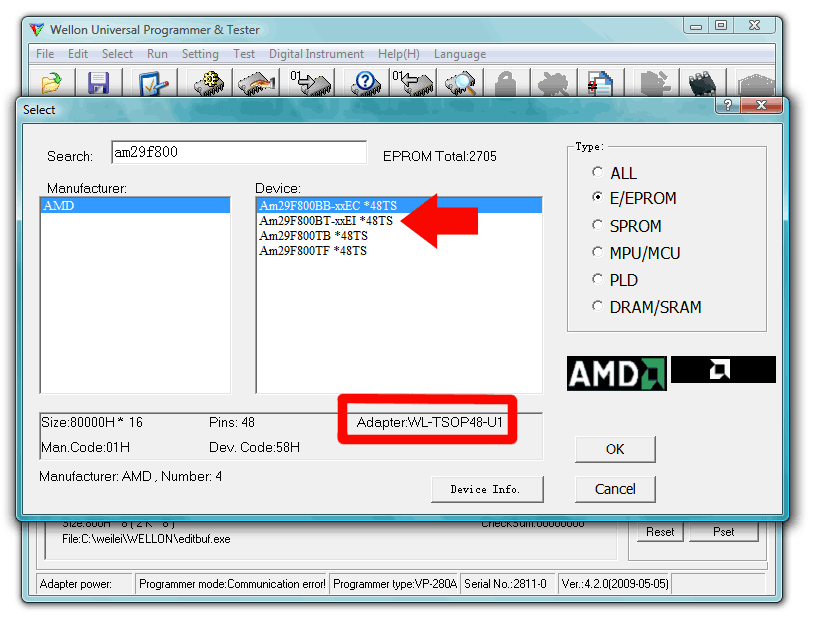Screen dimensions: 818x626
Task: Click the Device Info. button
Action: click(487, 489)
